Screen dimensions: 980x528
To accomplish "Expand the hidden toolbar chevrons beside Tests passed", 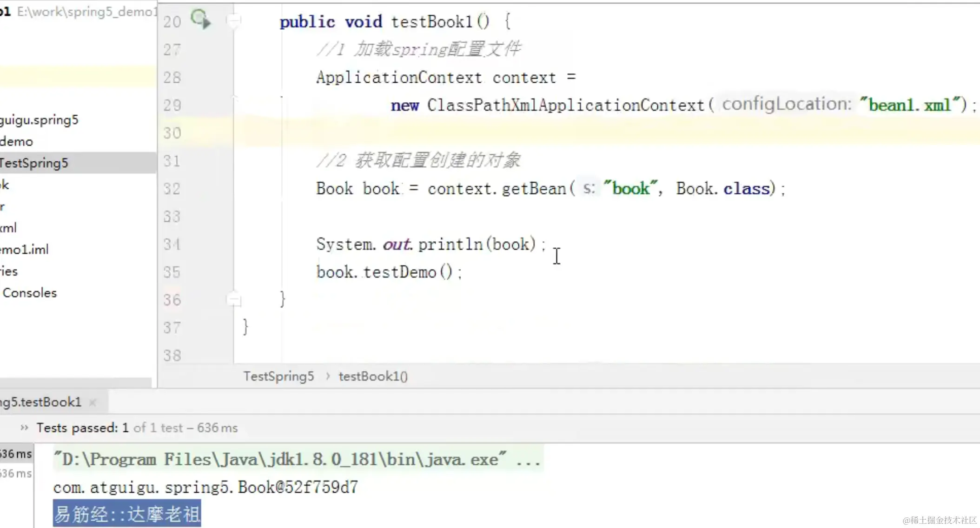I will (x=24, y=428).
